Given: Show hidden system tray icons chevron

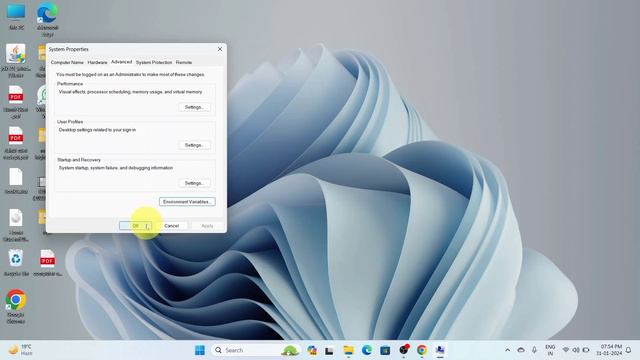Looking at the screenshot, I should 507,350.
